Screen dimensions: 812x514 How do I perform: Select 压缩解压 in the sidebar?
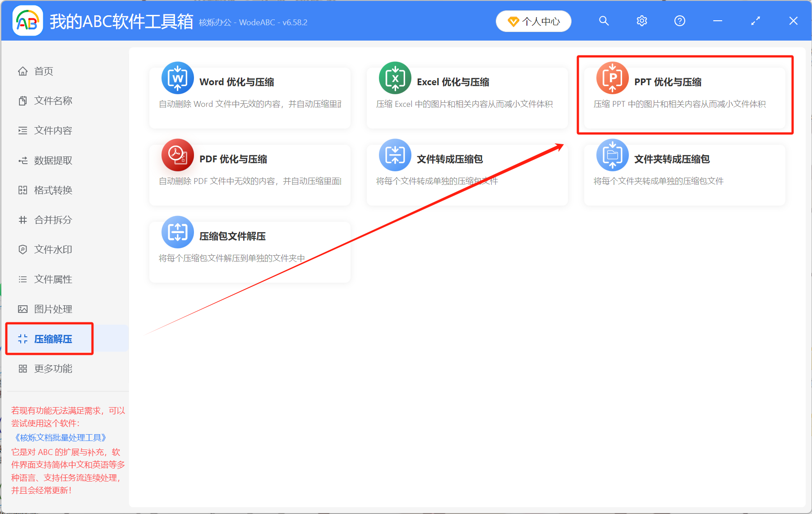click(52, 339)
